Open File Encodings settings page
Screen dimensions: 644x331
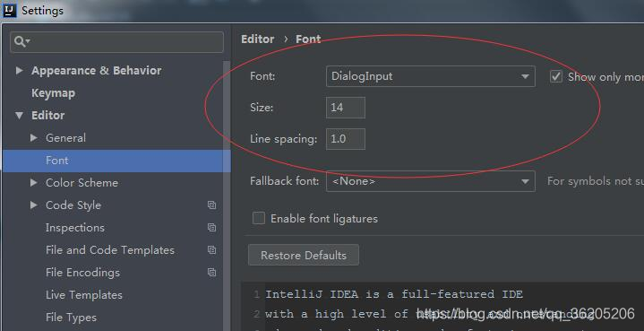point(82,272)
